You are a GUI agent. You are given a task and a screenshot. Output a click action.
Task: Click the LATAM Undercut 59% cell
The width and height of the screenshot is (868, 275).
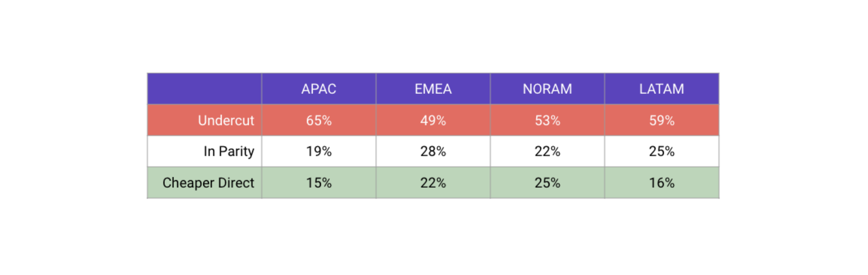(662, 120)
